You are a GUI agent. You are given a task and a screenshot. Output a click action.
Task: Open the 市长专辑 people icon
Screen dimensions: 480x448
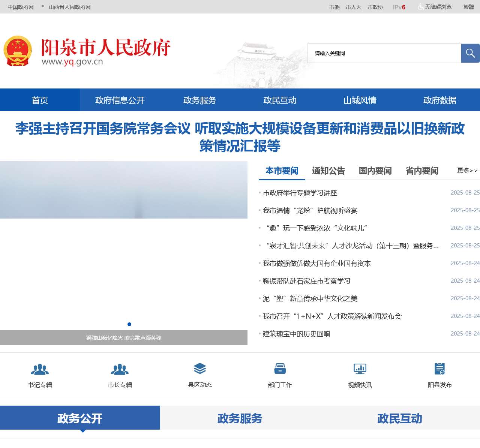120,369
